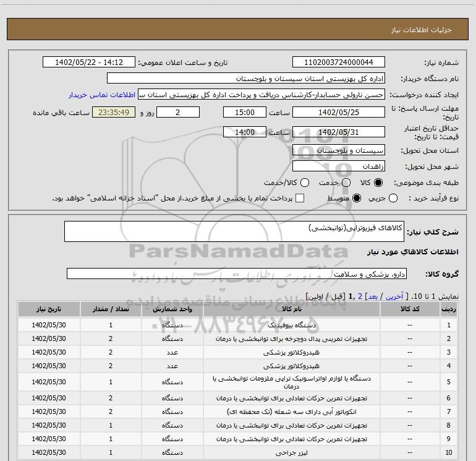Select تجهیزات تمرین حرکات تعادلی in row 9
The width and height of the screenshot is (476, 461).
pyautogui.click(x=237, y=439)
